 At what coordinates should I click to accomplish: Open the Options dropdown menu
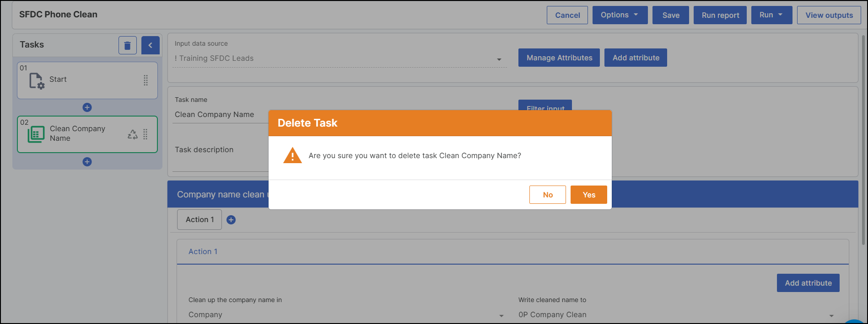coord(620,15)
